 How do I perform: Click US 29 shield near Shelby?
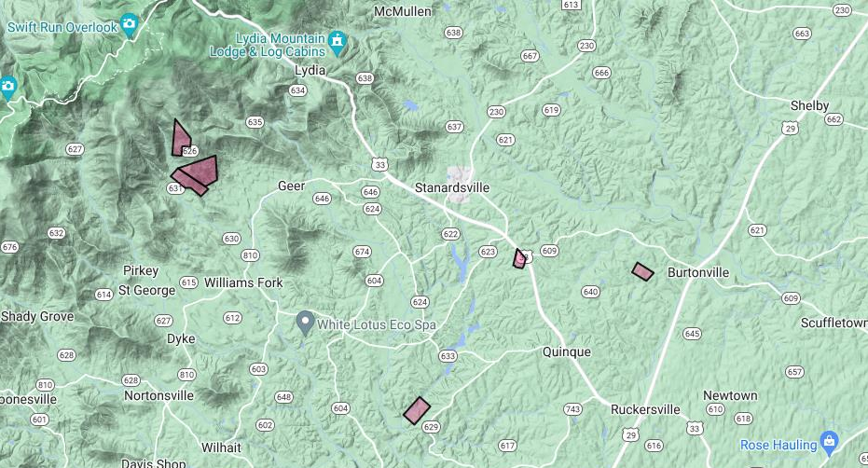click(x=791, y=128)
